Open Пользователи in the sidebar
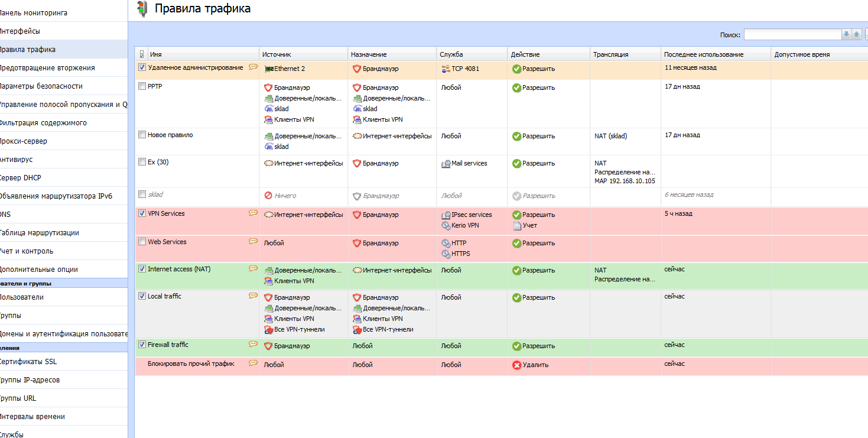Screen dimensions: 868x438 (x=64, y=297)
